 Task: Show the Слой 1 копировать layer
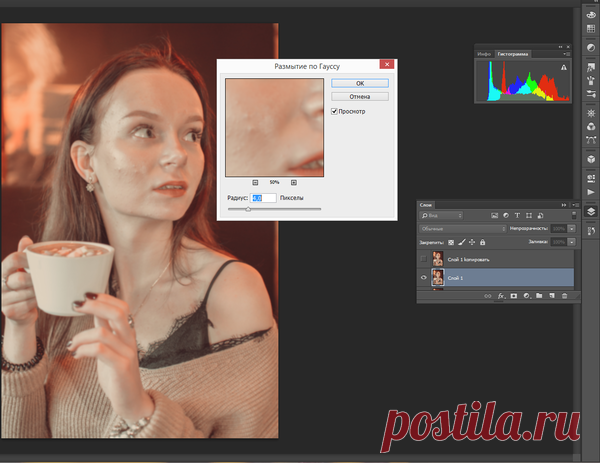[x=424, y=259]
